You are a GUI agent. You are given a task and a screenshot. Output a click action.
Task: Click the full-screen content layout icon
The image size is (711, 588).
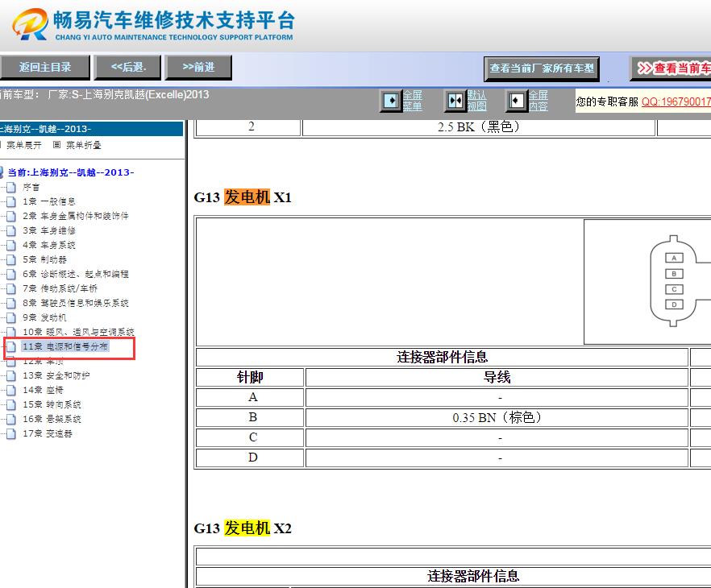[516, 100]
